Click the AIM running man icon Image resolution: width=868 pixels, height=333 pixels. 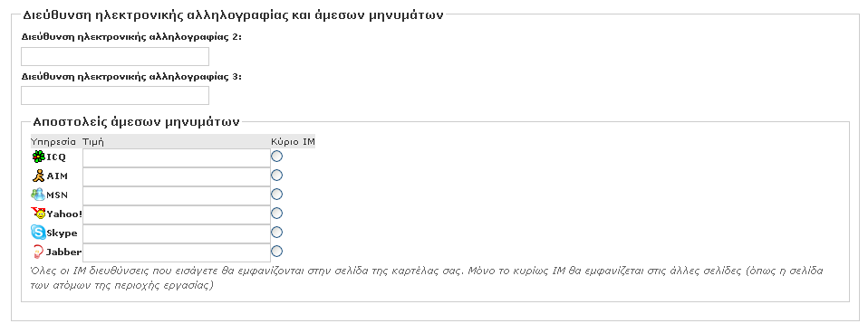click(x=38, y=176)
